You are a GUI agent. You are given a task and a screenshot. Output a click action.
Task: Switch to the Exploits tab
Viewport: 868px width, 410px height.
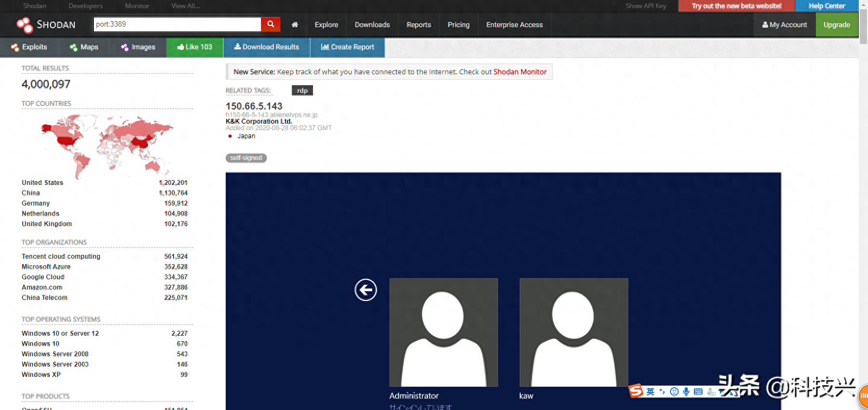coord(29,47)
